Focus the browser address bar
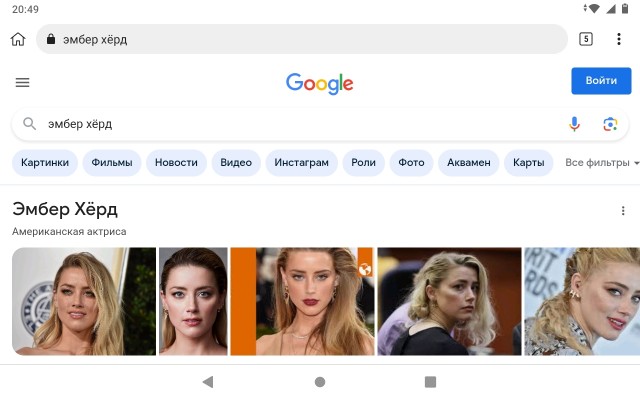640x400 pixels. click(x=302, y=39)
